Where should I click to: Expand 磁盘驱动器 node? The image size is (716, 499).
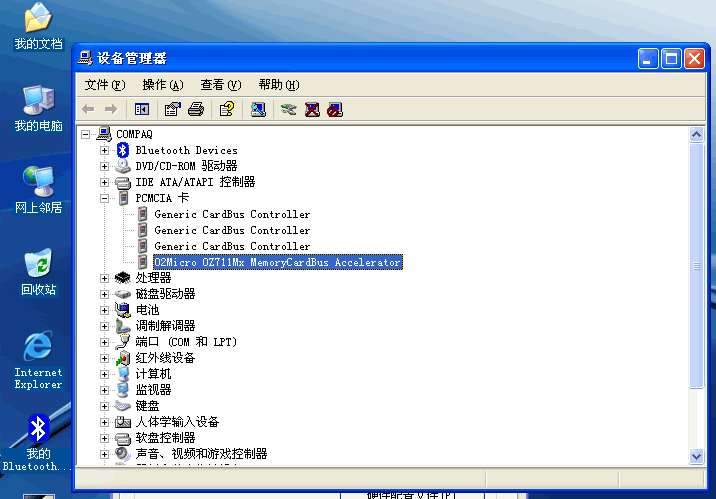(105, 294)
